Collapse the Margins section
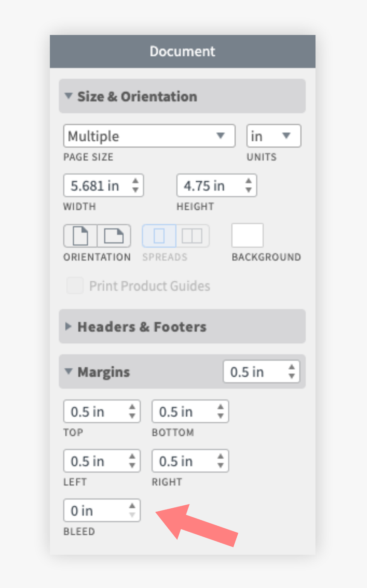 point(103,372)
